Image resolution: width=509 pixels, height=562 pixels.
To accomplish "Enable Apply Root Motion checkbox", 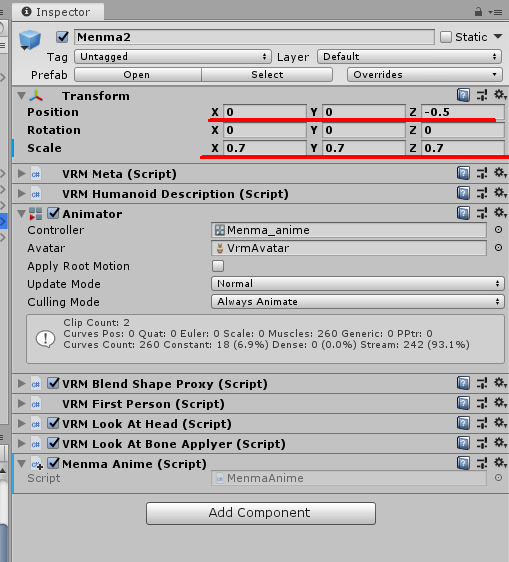I will (218, 266).
